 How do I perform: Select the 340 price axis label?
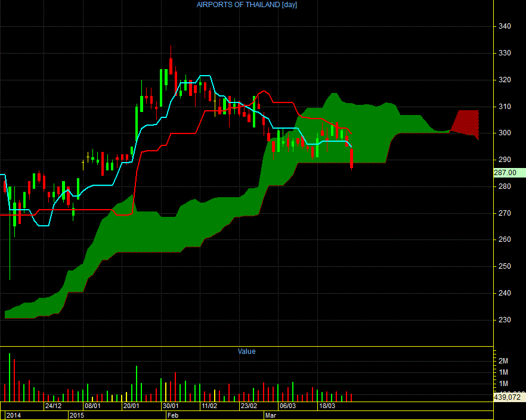tap(505, 26)
